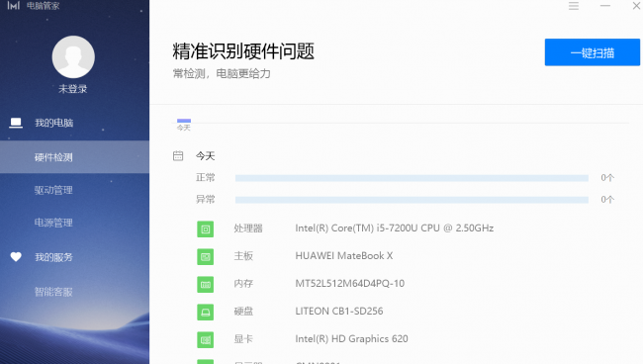Screen dimensions: 643x364
Task: Click the LITEON CB1-SD256 disk text
Action: pyautogui.click(x=338, y=312)
